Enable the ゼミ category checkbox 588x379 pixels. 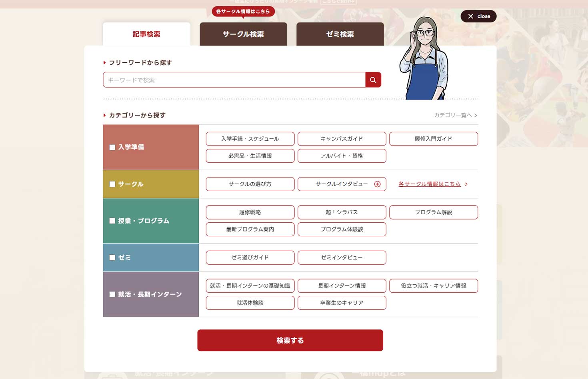pyautogui.click(x=112, y=257)
